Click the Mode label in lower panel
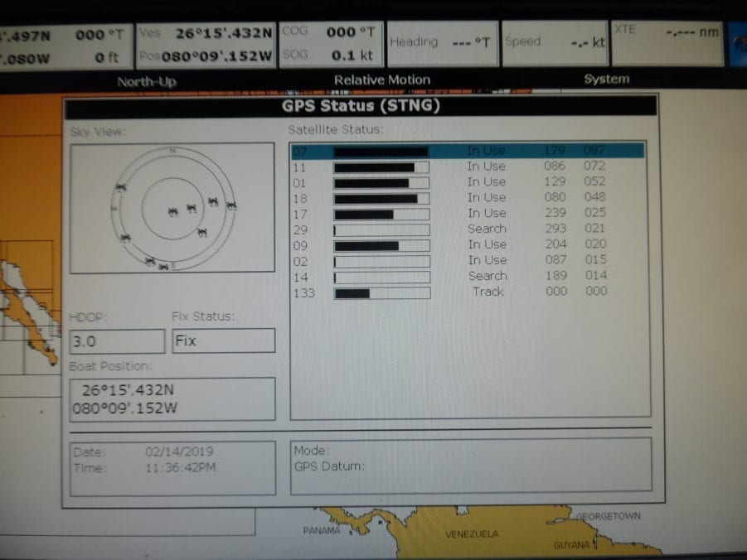Viewport: 747px width, 560px height. 311,451
